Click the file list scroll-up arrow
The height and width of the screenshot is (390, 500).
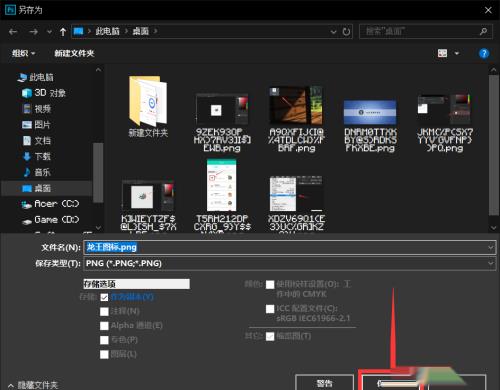(x=494, y=70)
